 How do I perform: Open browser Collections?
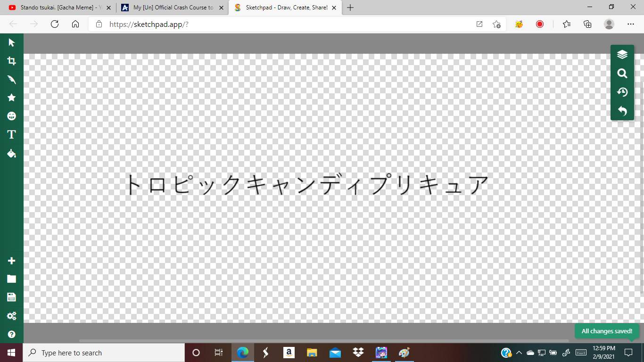click(587, 24)
